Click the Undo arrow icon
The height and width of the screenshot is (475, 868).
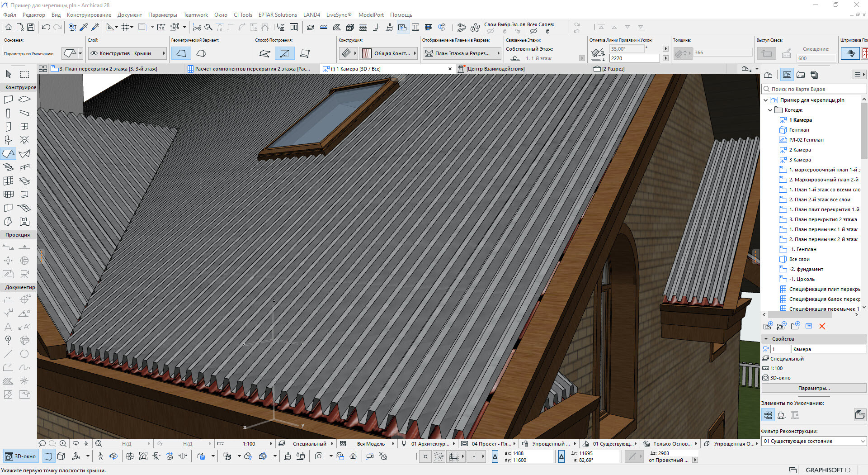click(46, 27)
